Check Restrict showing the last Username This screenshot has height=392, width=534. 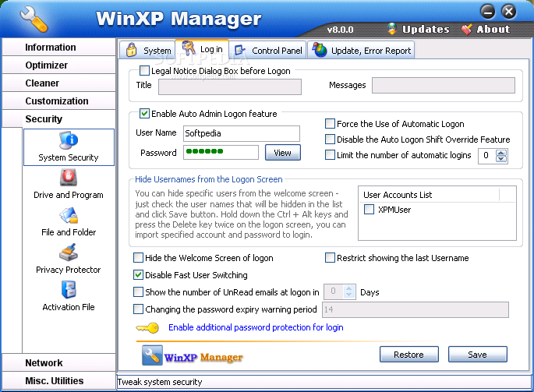[x=330, y=258]
